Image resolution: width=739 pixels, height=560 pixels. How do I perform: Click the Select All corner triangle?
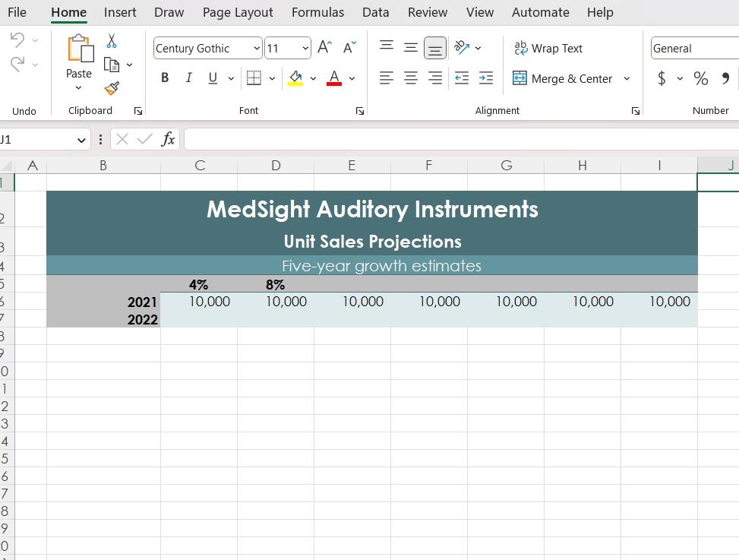(x=7, y=166)
